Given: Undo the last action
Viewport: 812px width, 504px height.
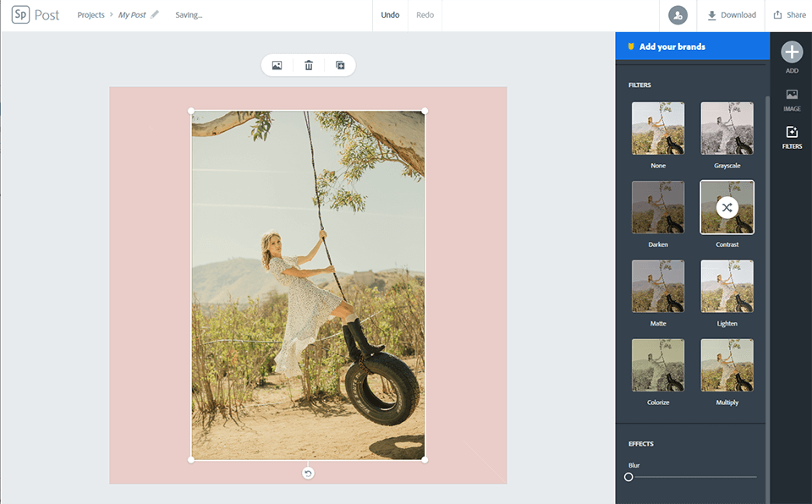Looking at the screenshot, I should click(x=390, y=15).
